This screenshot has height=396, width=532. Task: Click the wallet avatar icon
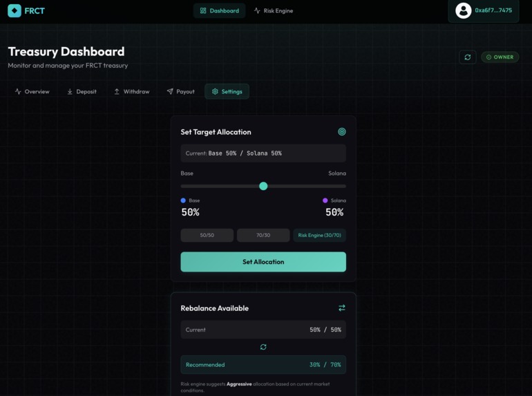[x=463, y=10]
